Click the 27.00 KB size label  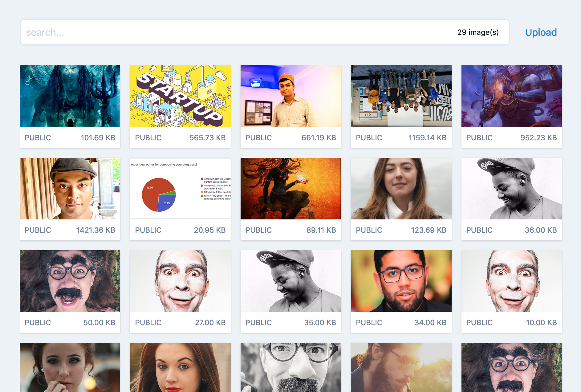click(x=210, y=323)
